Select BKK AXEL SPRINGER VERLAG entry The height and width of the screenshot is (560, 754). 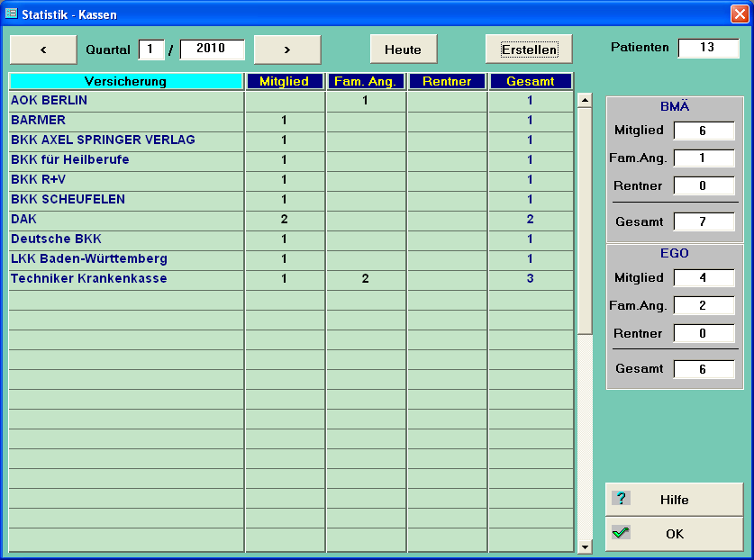click(x=291, y=140)
